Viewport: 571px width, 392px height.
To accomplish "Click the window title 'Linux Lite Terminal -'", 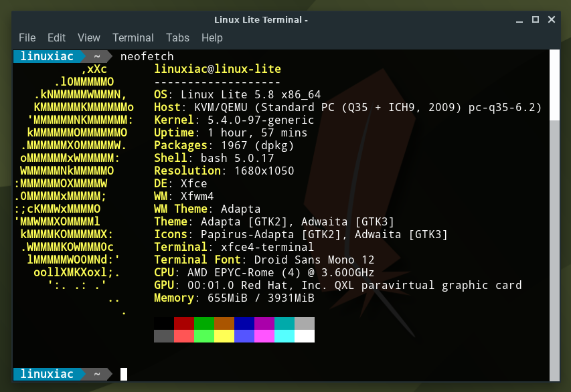I will click(x=261, y=19).
